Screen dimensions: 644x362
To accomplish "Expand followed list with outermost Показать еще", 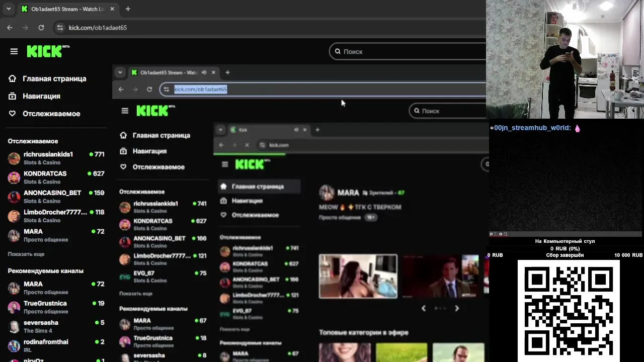I will pyautogui.click(x=26, y=254).
